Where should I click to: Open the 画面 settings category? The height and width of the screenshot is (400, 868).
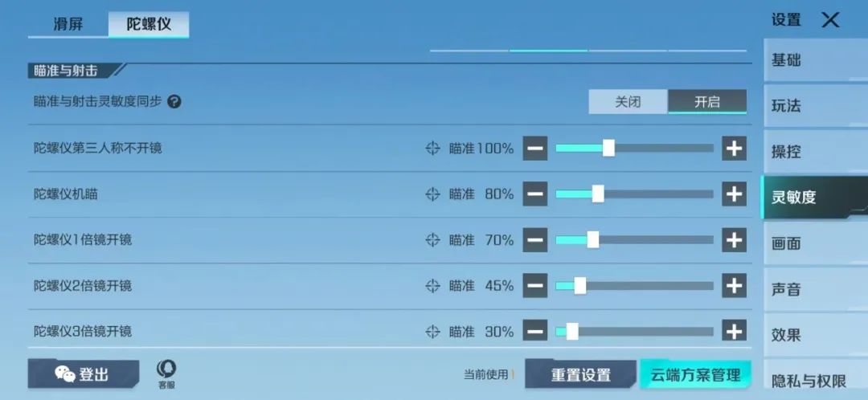786,243
